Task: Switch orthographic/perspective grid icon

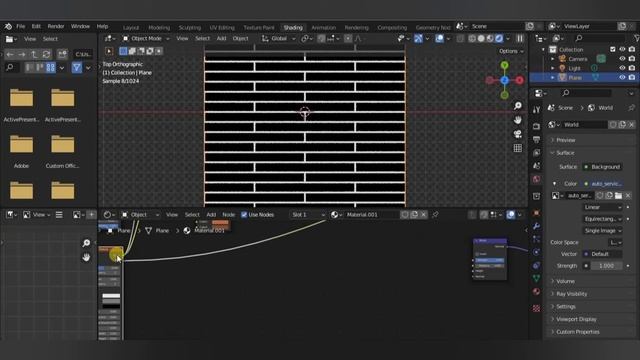Action: (x=518, y=148)
